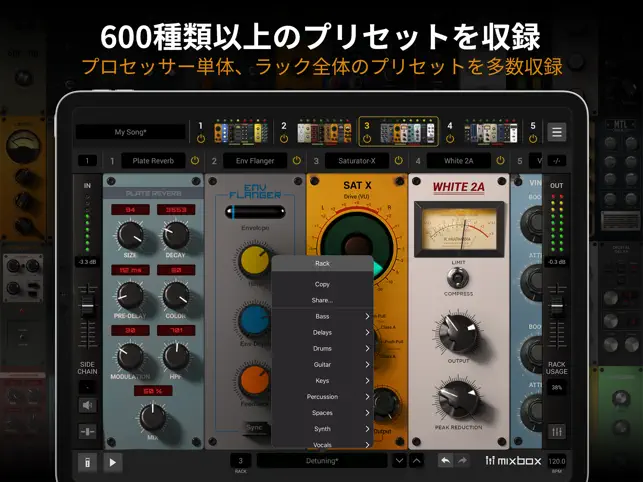Expand the Percussion preset category

pos(322,397)
